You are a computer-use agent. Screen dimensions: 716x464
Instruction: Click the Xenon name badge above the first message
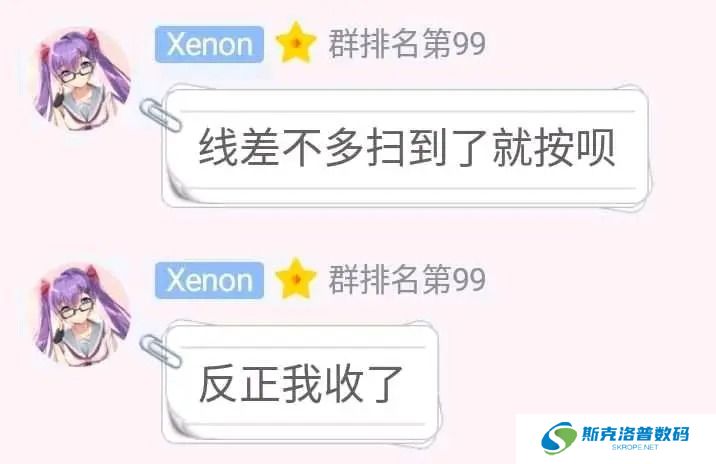tap(209, 44)
